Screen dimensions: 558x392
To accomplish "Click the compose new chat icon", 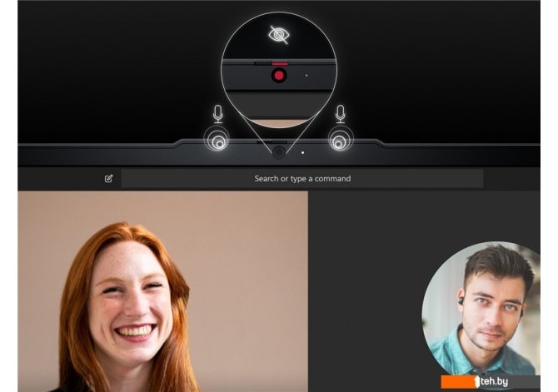I will point(108,179).
